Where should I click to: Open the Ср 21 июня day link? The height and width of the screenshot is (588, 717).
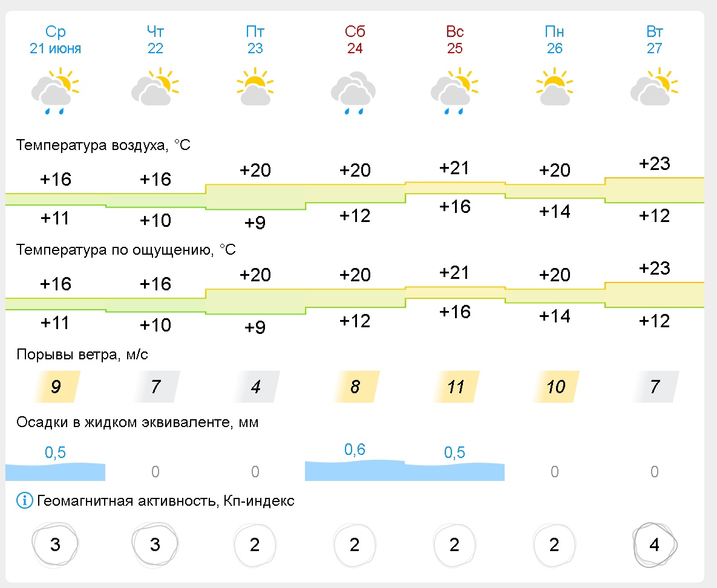pyautogui.click(x=55, y=40)
